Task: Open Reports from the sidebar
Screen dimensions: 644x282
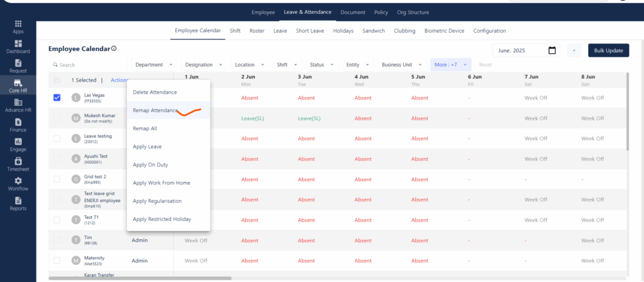Action: (x=18, y=201)
